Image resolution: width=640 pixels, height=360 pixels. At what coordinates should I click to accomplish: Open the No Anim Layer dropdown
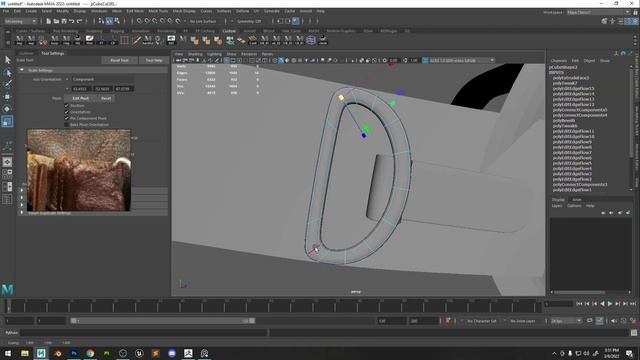tap(524, 321)
